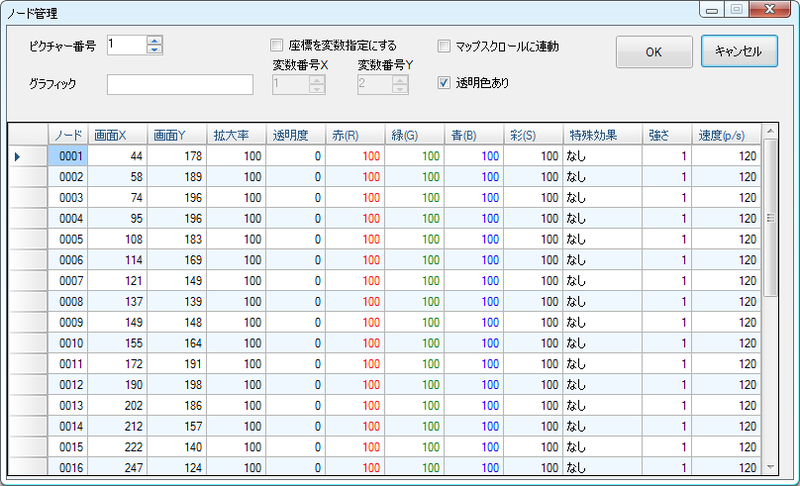Uncheck the 透明色あり checkbox
The image size is (800, 486).
[x=445, y=83]
